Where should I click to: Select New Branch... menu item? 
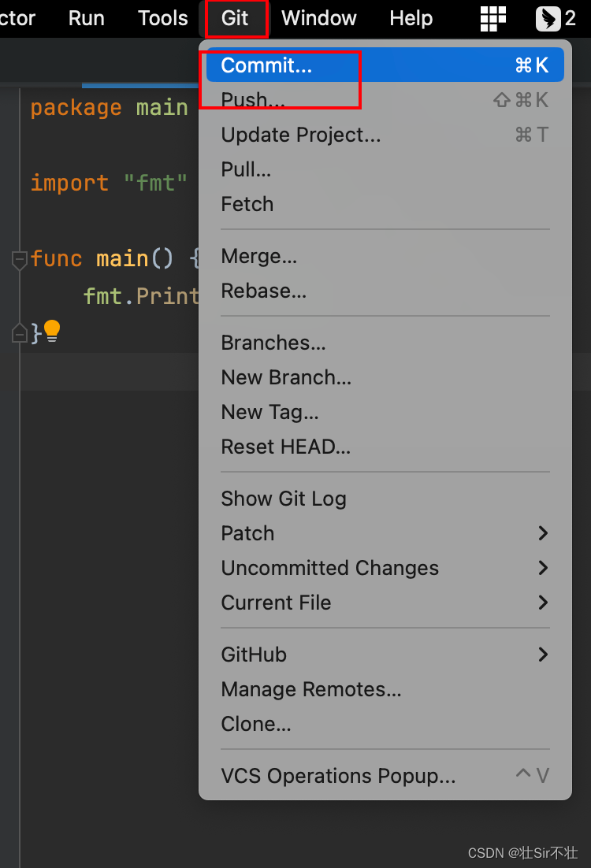click(385, 377)
